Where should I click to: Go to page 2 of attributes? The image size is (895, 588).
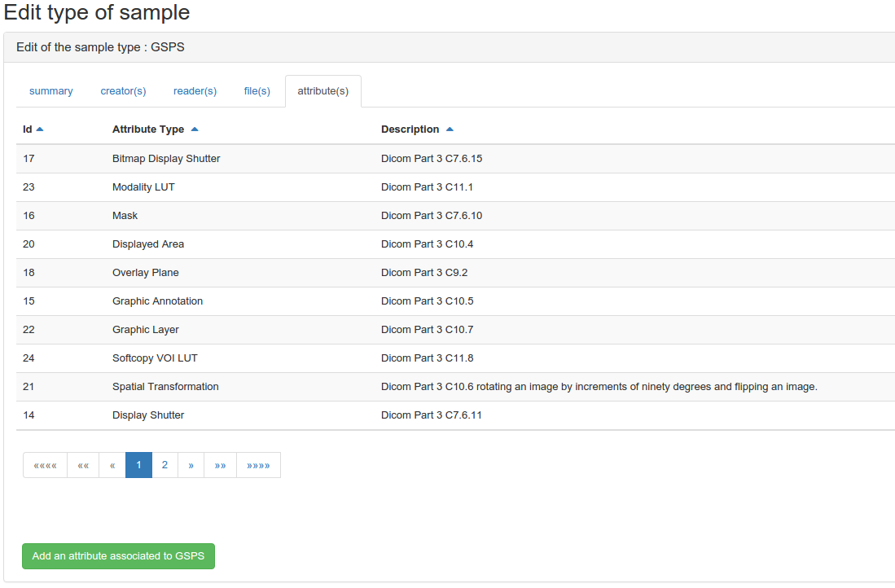tap(165, 465)
